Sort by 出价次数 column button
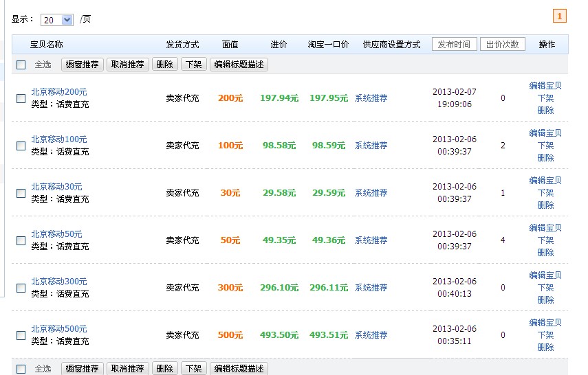588x375 pixels. click(503, 44)
